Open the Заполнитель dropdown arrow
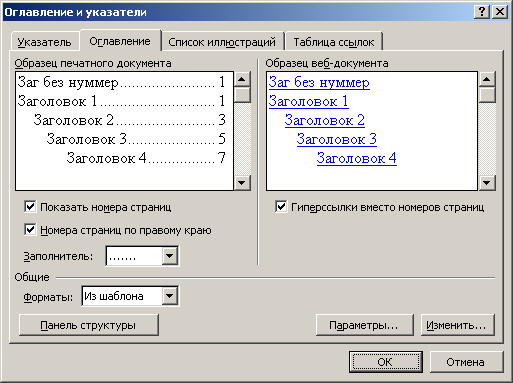 [x=170, y=256]
